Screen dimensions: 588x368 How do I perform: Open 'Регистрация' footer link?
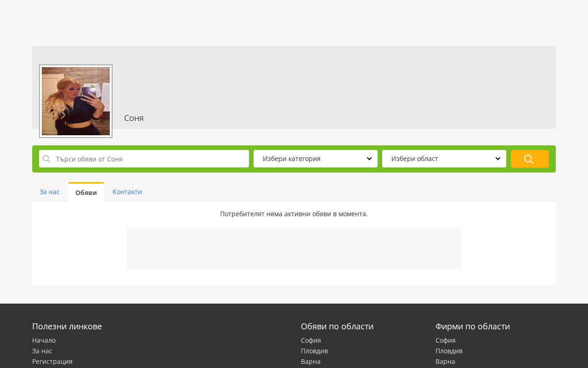tap(52, 362)
